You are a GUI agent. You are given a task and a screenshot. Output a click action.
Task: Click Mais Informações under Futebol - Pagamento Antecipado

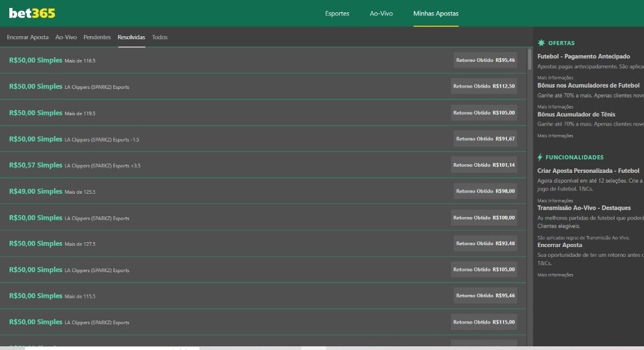tap(555, 78)
